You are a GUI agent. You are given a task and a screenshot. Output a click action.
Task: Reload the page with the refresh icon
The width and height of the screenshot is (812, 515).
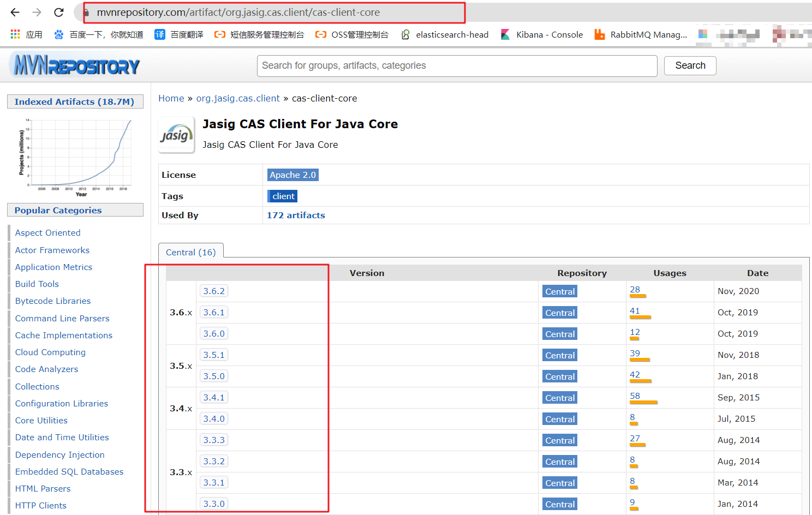59,12
